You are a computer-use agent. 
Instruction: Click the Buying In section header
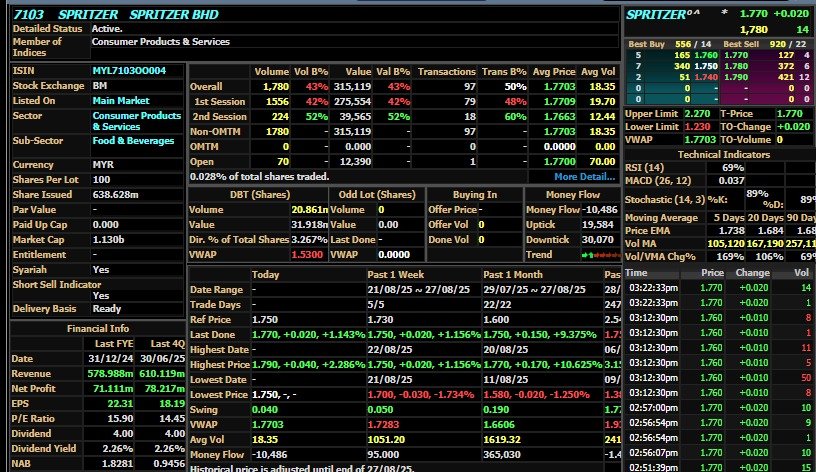pyautogui.click(x=475, y=195)
